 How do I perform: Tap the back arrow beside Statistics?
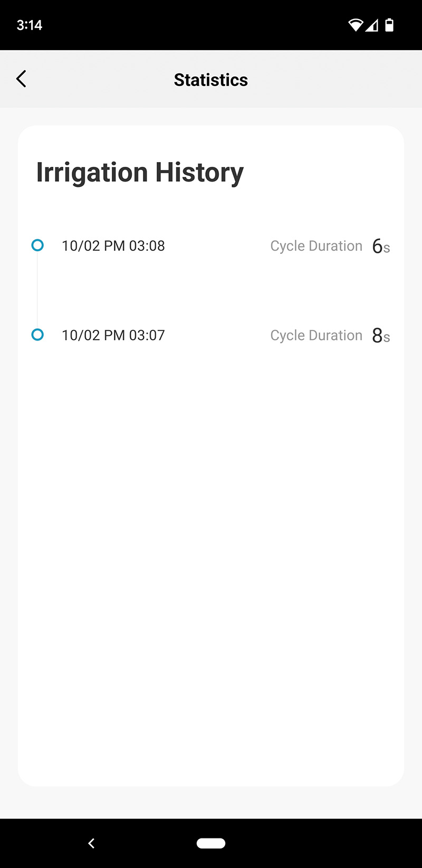tap(22, 79)
